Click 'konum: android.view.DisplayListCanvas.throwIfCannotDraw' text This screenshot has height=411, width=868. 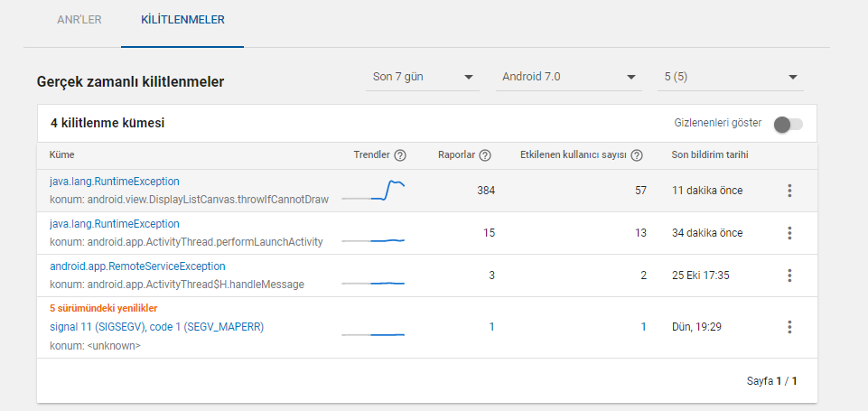pyautogui.click(x=190, y=200)
